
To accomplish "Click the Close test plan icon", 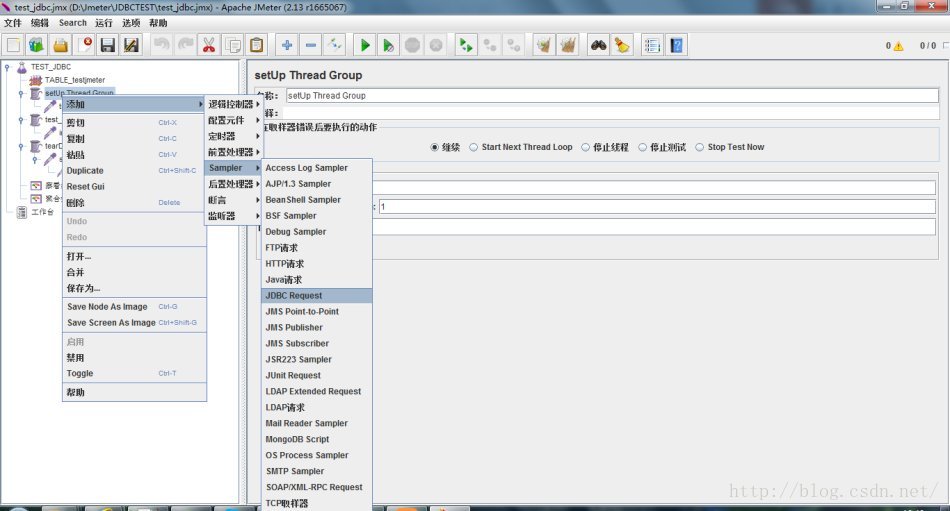I will pyautogui.click(x=84, y=45).
